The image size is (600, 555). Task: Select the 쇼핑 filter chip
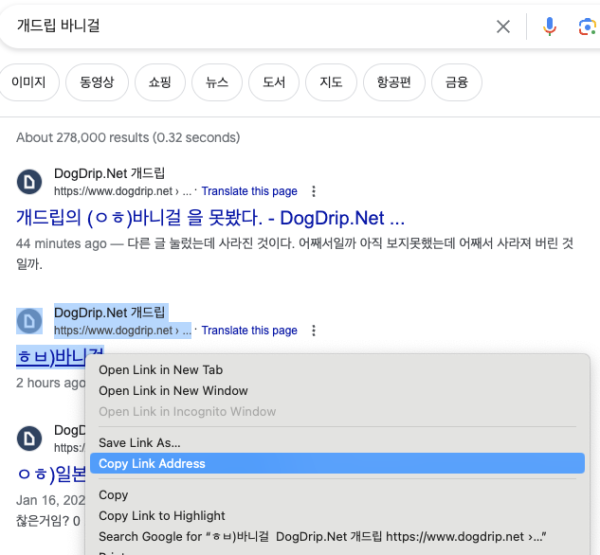[160, 82]
